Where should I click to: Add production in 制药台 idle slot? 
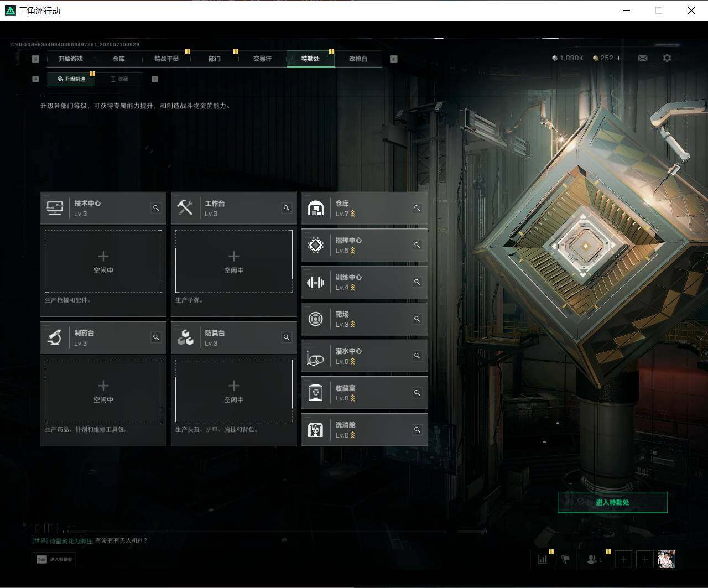103,391
